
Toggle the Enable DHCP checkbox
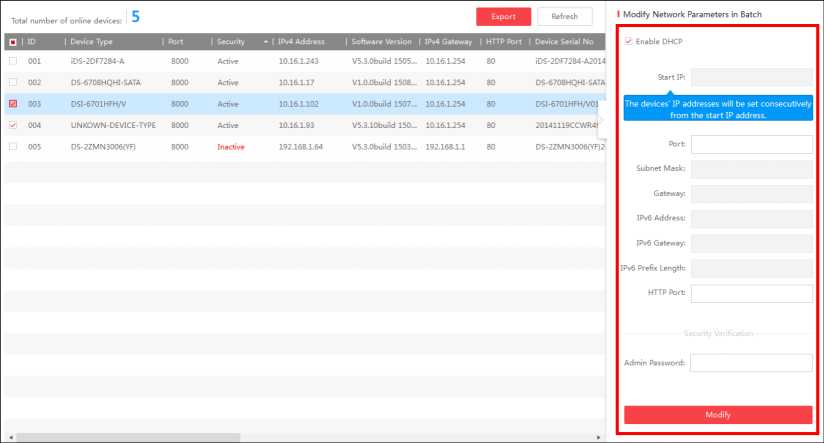click(x=628, y=41)
